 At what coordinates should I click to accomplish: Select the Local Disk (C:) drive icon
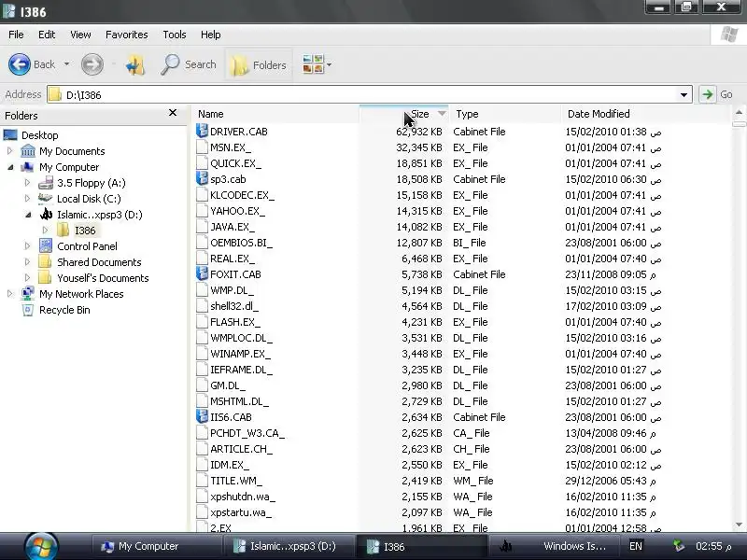[x=45, y=198]
